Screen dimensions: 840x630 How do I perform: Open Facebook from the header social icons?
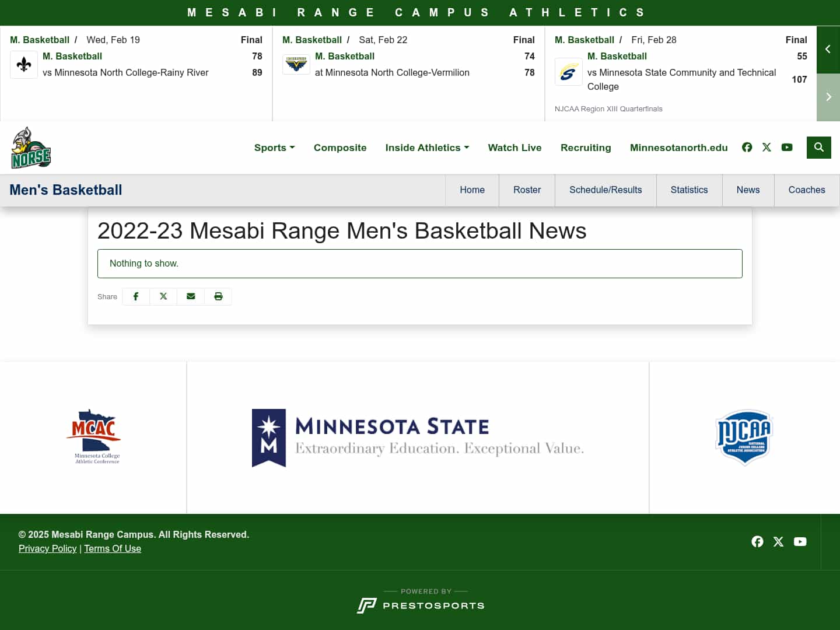[747, 148]
